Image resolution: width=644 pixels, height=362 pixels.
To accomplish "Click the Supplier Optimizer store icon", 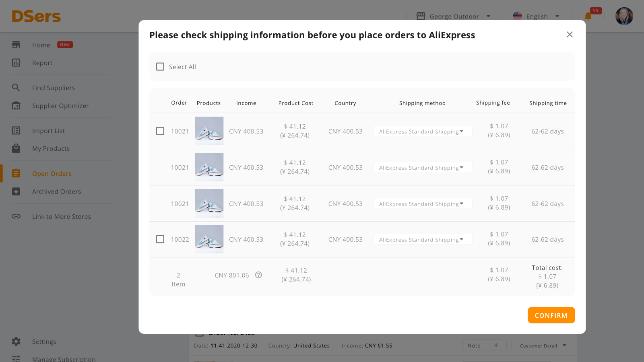I will coord(16,106).
